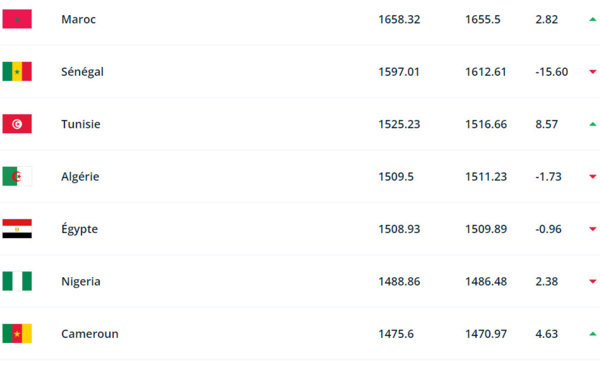Click green up arrow in Tunisie row
600x372 pixels.
tap(592, 124)
